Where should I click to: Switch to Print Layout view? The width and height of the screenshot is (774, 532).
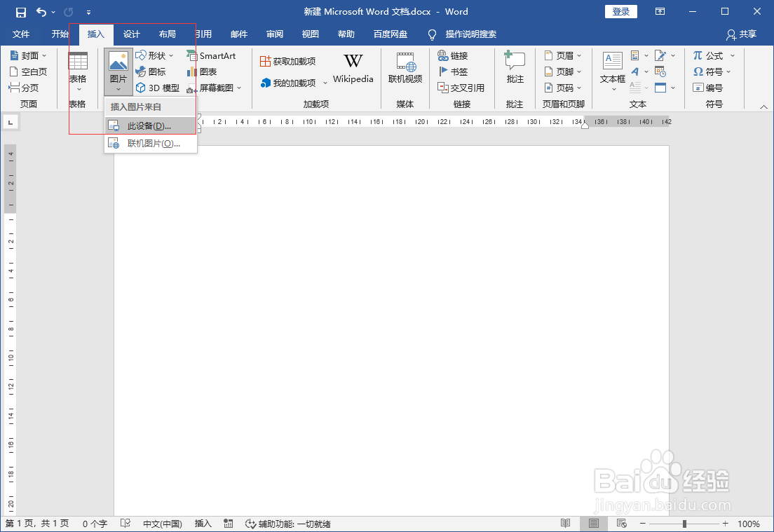click(x=594, y=524)
